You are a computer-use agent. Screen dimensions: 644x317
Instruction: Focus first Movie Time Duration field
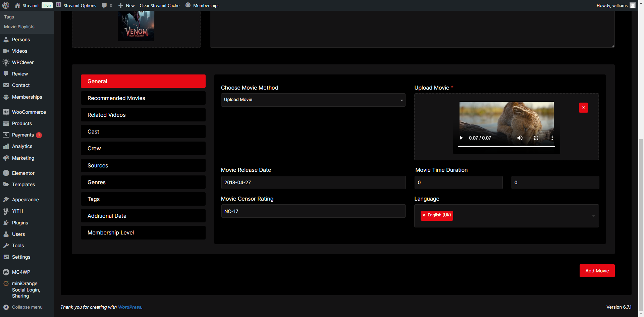tap(459, 182)
